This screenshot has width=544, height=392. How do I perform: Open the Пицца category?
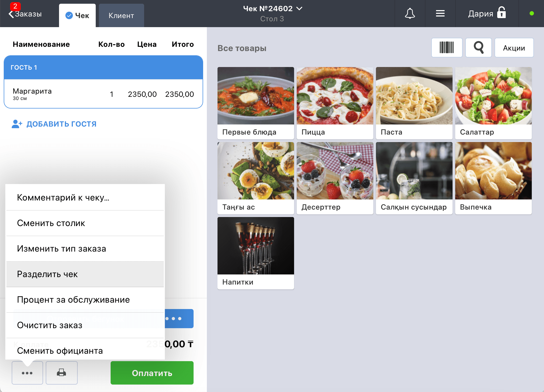tap(335, 103)
